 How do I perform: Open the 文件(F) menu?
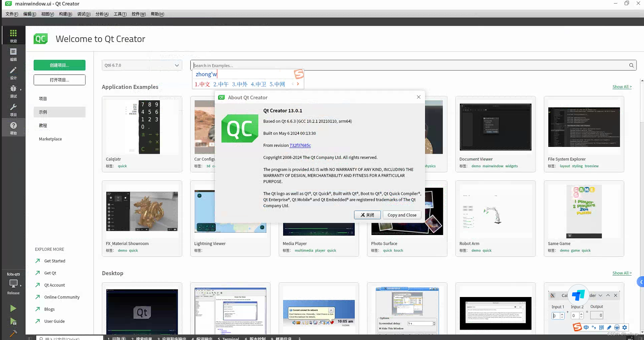tap(12, 14)
